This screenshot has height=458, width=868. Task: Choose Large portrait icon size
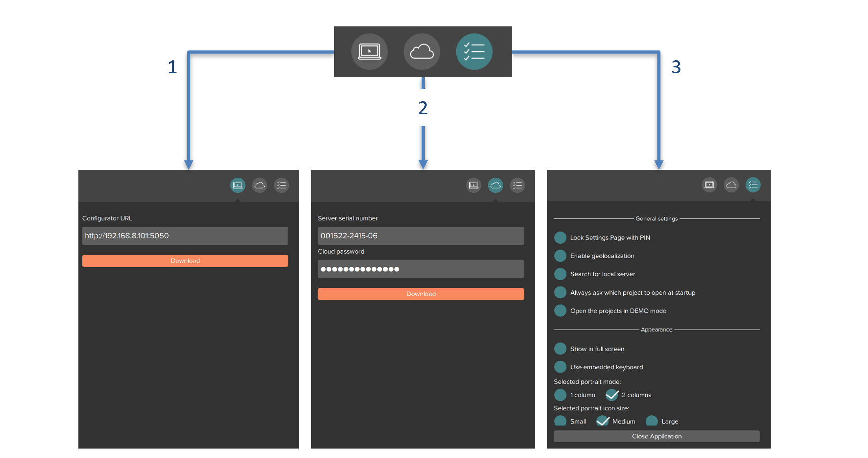(652, 421)
